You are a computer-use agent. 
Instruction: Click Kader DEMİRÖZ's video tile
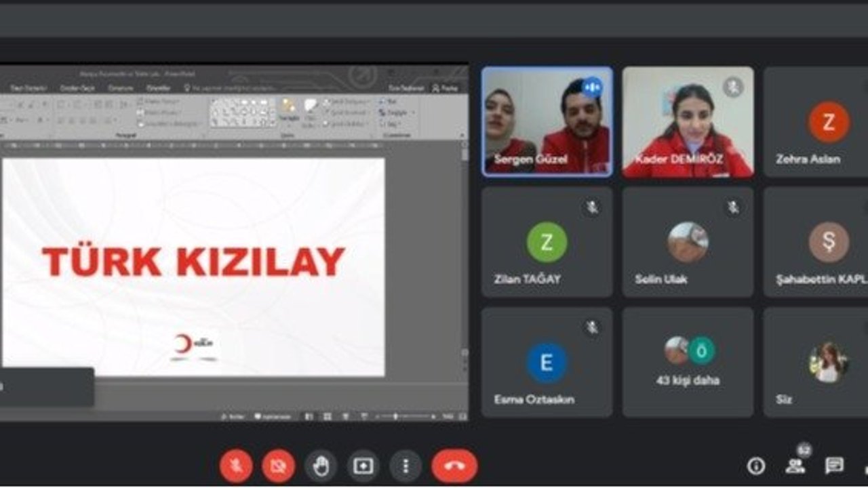(x=688, y=122)
